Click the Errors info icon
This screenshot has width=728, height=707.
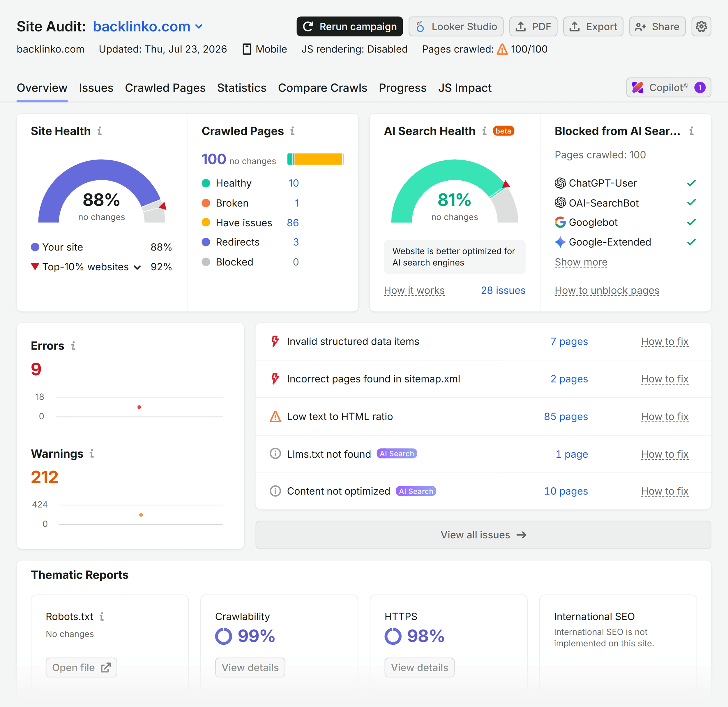pyautogui.click(x=73, y=345)
